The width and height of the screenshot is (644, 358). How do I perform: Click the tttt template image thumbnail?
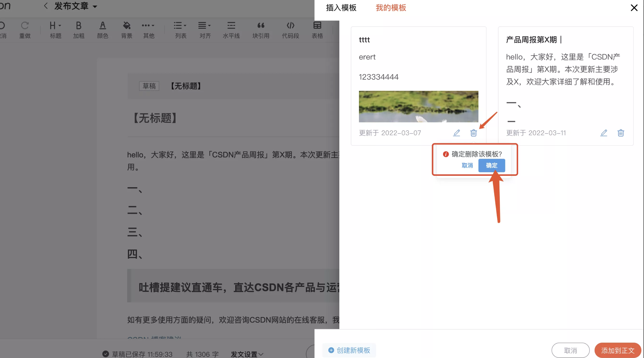click(x=418, y=106)
